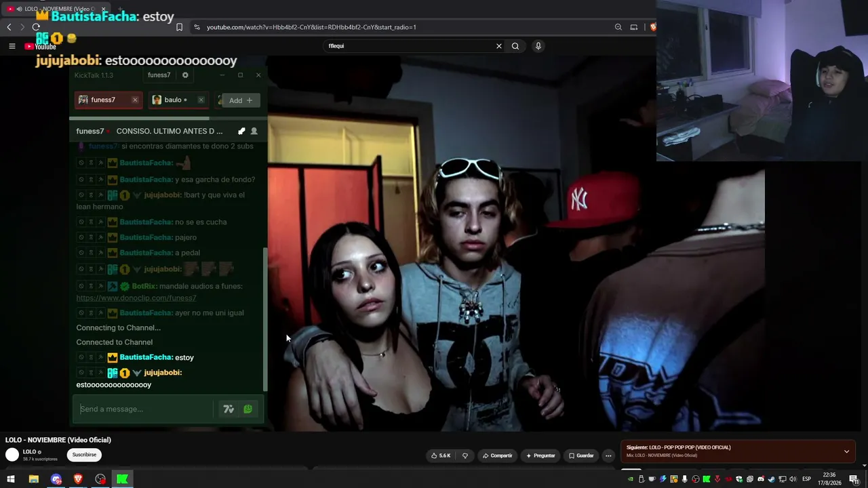Open Kick app from taskbar
Image resolution: width=868 pixels, height=488 pixels.
(x=122, y=479)
